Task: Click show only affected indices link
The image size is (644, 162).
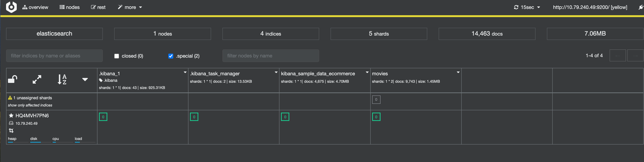Action: (x=30, y=105)
